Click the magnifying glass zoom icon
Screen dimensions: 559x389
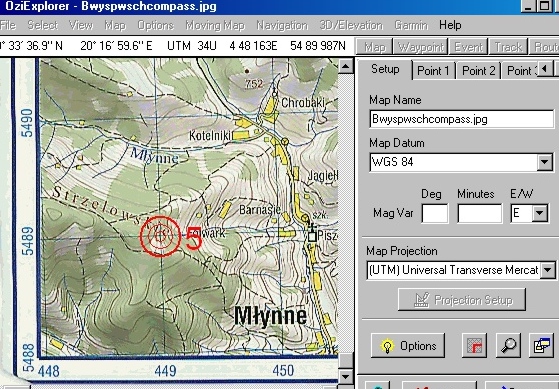[508, 345]
